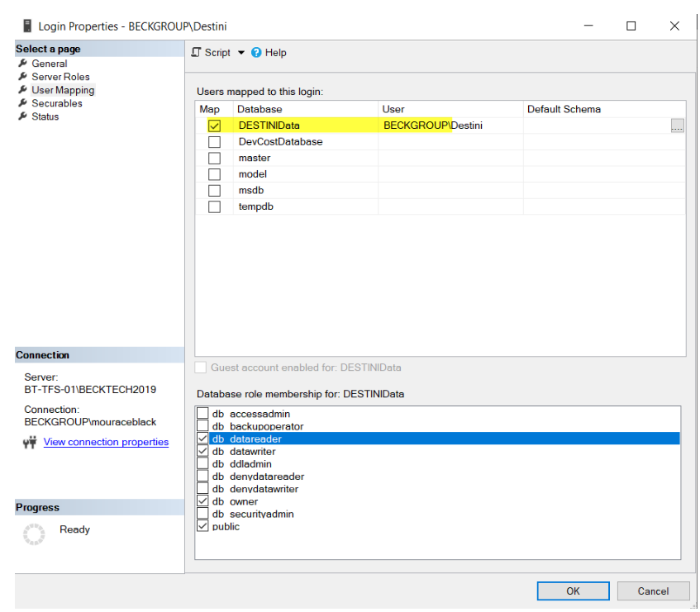Uncheck the db_datawriter role
Viewport: 700px width, 612px height.
[x=202, y=451]
